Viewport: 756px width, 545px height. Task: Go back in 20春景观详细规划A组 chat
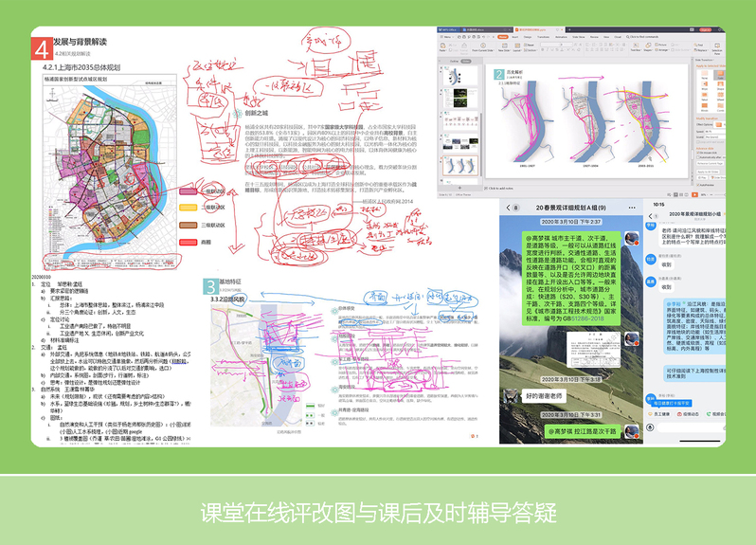pos(508,208)
